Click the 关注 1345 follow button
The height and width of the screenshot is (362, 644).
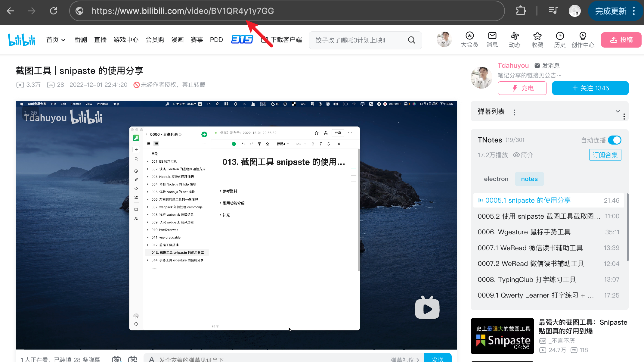[x=590, y=88]
